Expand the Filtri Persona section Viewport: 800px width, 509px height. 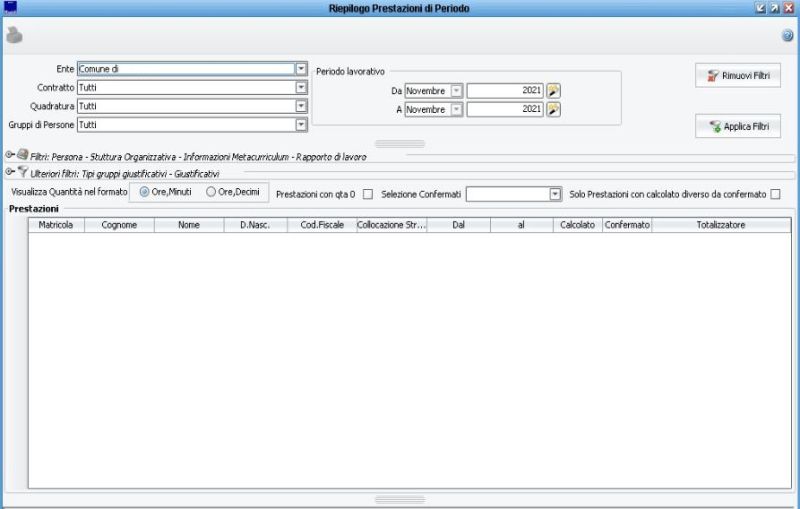tap(10, 155)
